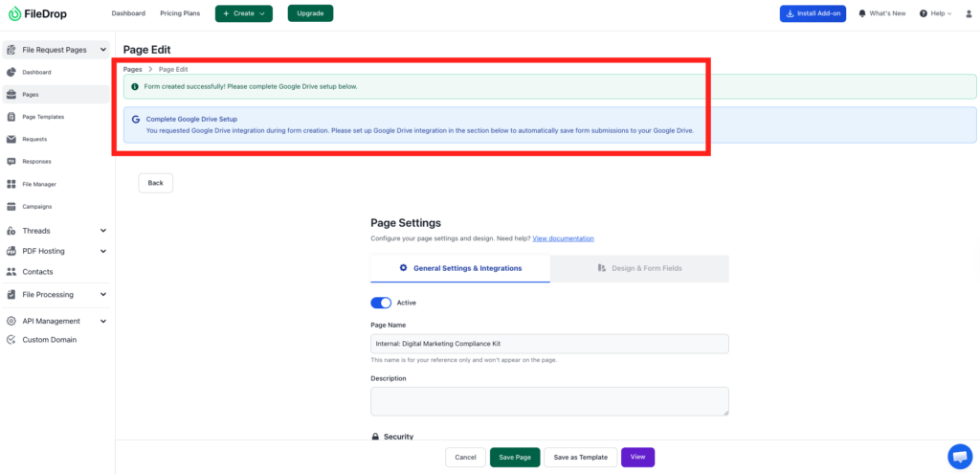Open the View documentation link
This screenshot has height=474, width=980.
point(563,238)
